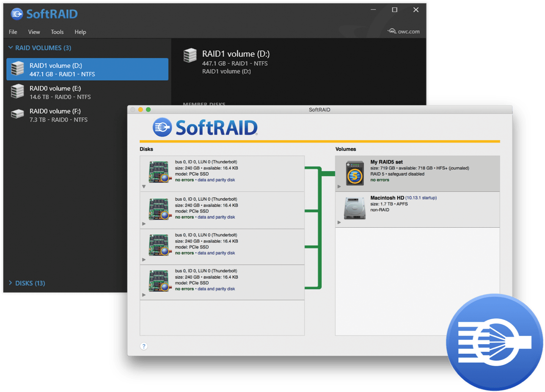Click the RAID1 volume (D:) stacked-disk icon in sidebar

18,69
